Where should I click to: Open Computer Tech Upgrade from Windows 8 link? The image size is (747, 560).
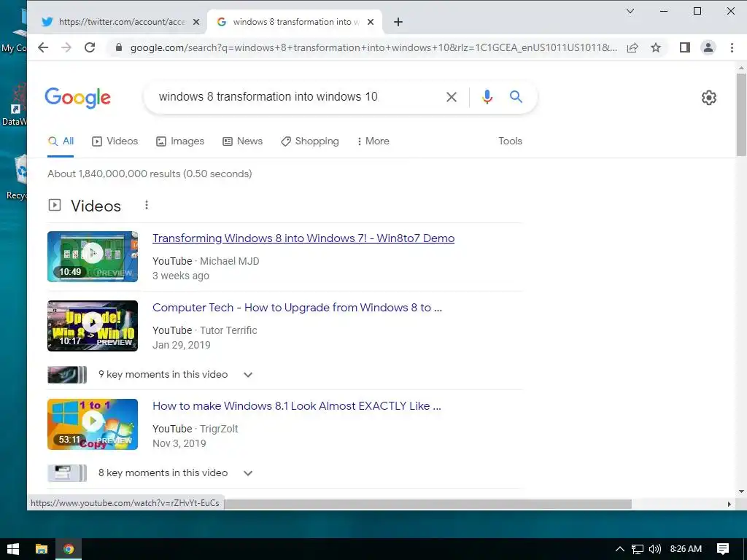click(x=298, y=308)
